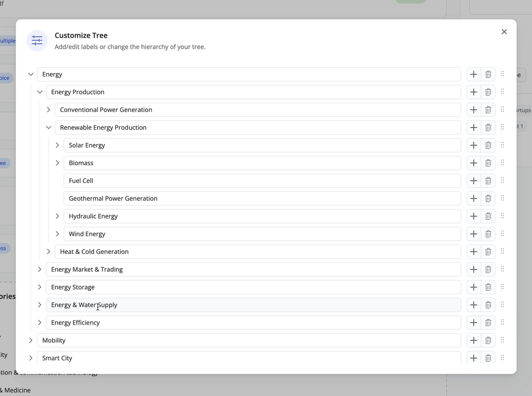This screenshot has width=532, height=396.
Task: Collapse the Energy root node
Action: coord(31,74)
